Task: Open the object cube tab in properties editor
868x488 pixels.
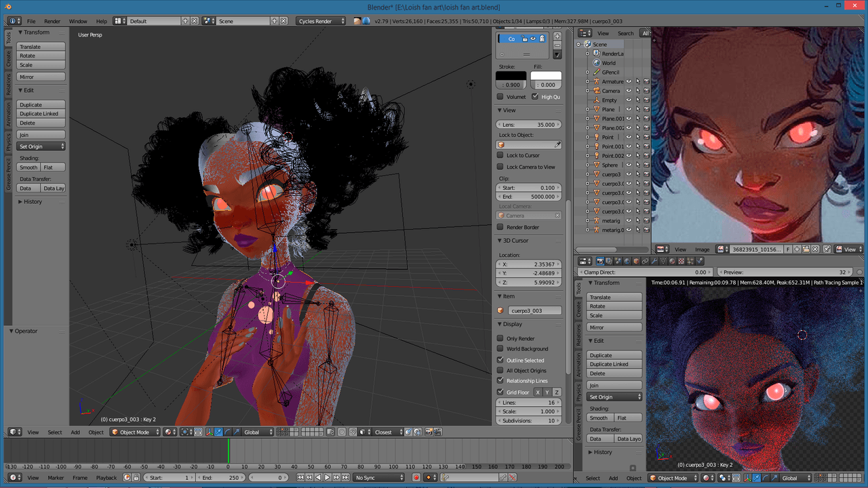Action: (636, 261)
